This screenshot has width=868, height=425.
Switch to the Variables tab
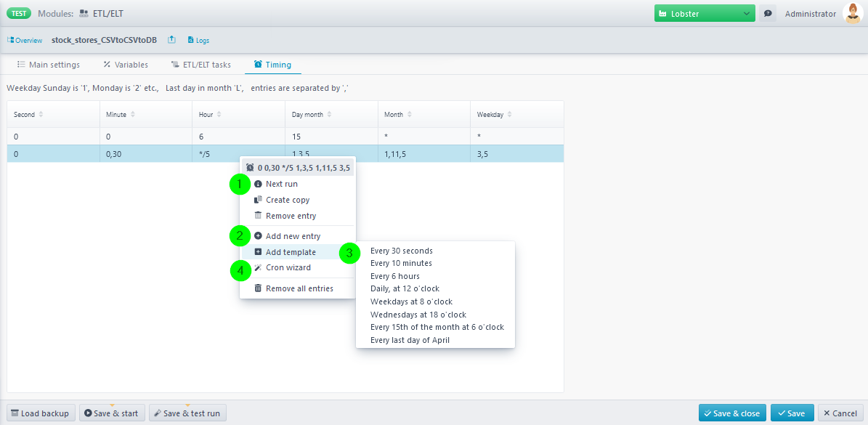tap(126, 65)
